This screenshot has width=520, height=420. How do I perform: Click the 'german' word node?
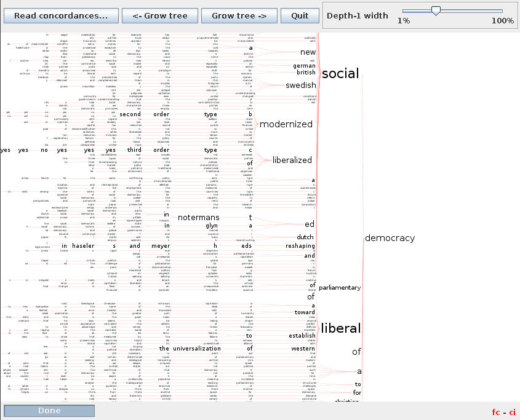(x=304, y=66)
